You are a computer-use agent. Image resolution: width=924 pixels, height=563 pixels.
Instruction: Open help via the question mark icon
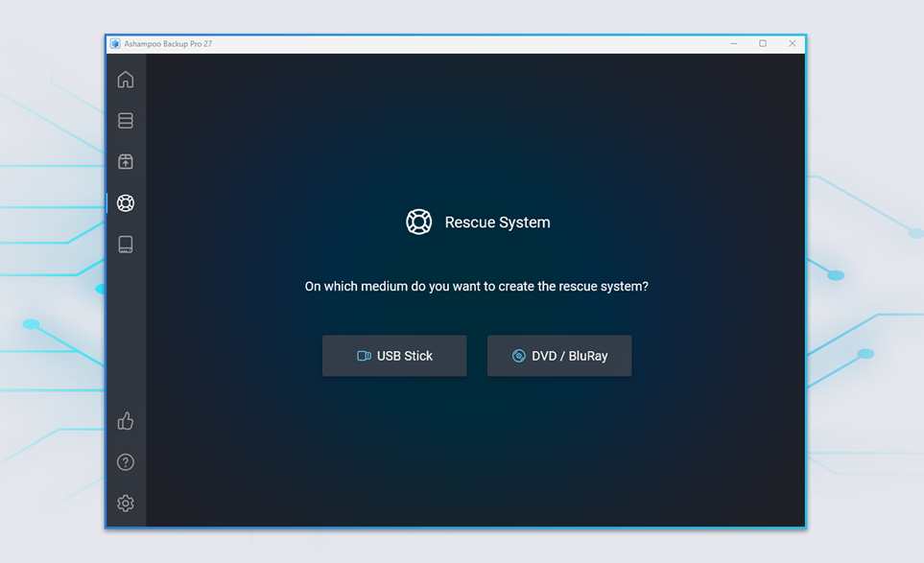click(126, 462)
